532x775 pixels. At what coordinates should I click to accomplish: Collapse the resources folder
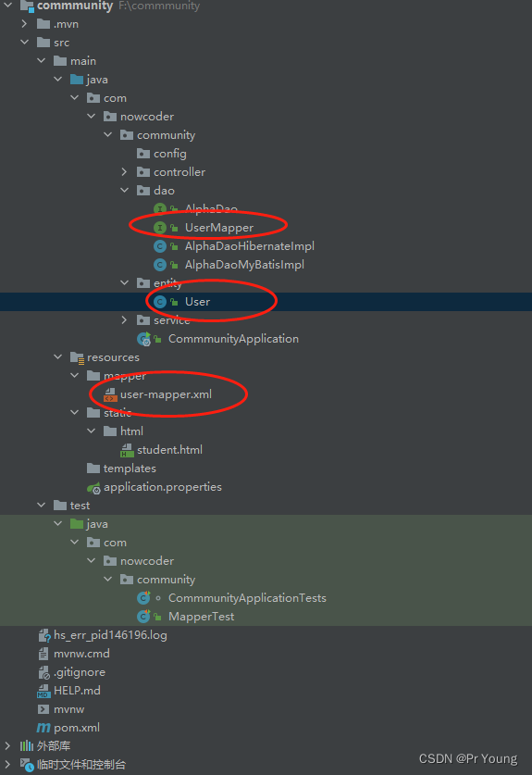(x=57, y=356)
